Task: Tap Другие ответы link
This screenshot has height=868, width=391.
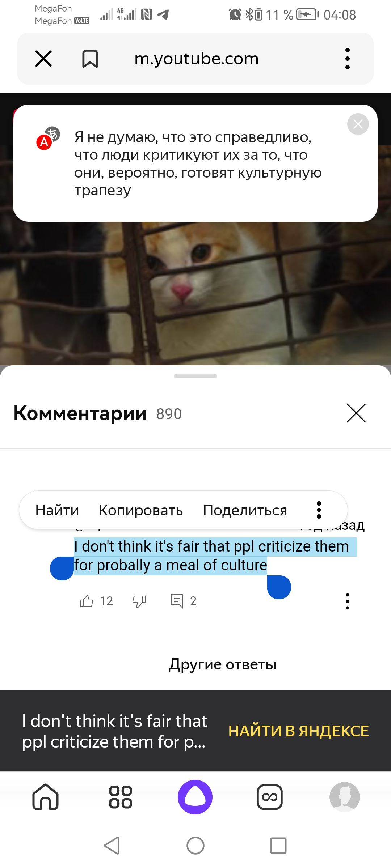Action: coord(223,664)
